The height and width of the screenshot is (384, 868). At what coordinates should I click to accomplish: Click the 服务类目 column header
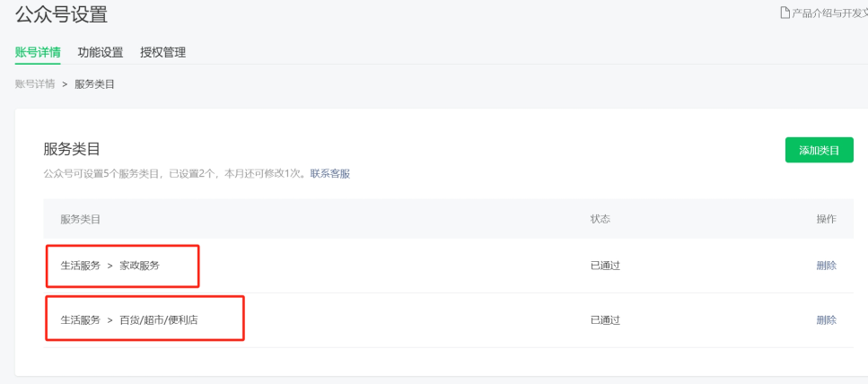coord(80,219)
